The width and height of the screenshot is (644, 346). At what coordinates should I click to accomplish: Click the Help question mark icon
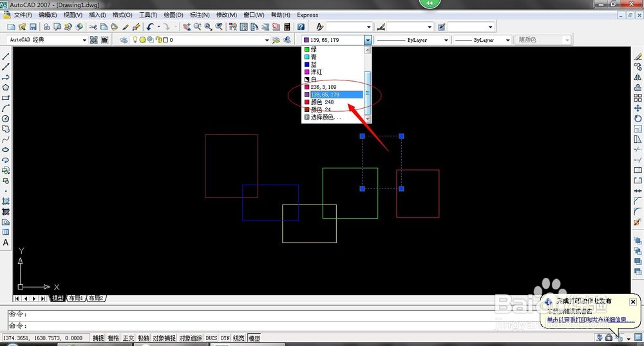[301, 26]
